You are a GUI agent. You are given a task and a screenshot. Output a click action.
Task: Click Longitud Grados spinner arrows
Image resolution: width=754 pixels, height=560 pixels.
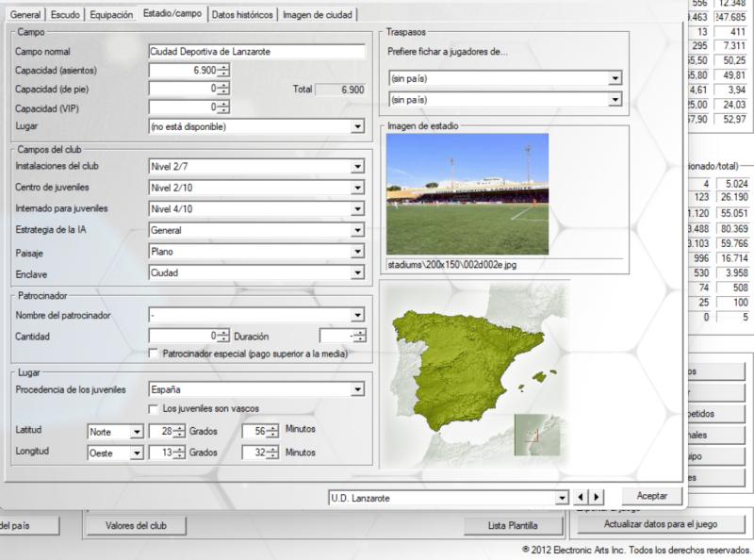[179, 453]
